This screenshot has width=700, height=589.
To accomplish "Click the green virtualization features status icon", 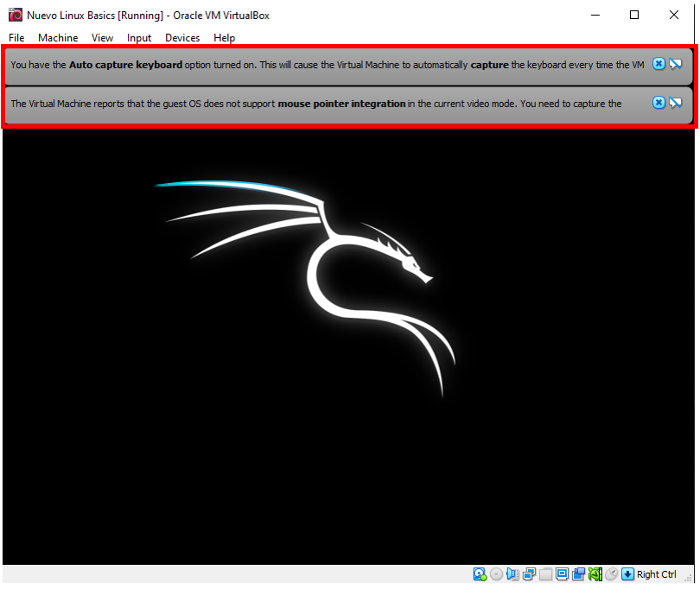I will 595,573.
